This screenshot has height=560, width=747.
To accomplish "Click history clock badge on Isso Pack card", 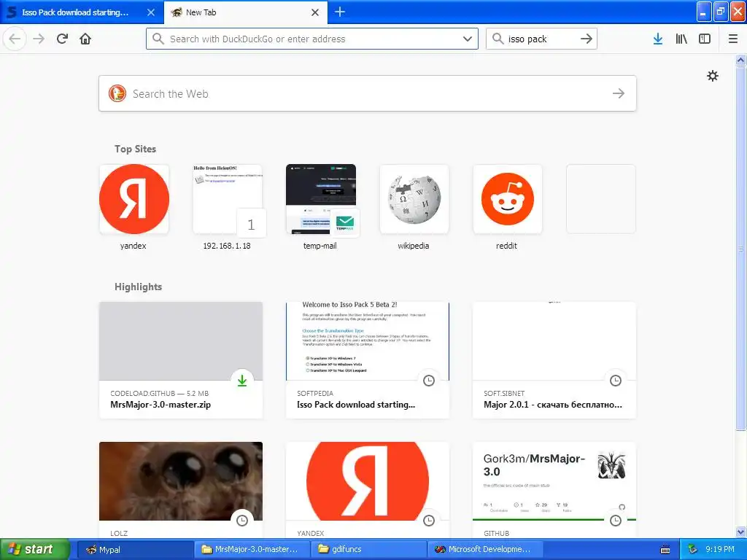I will 429,380.
